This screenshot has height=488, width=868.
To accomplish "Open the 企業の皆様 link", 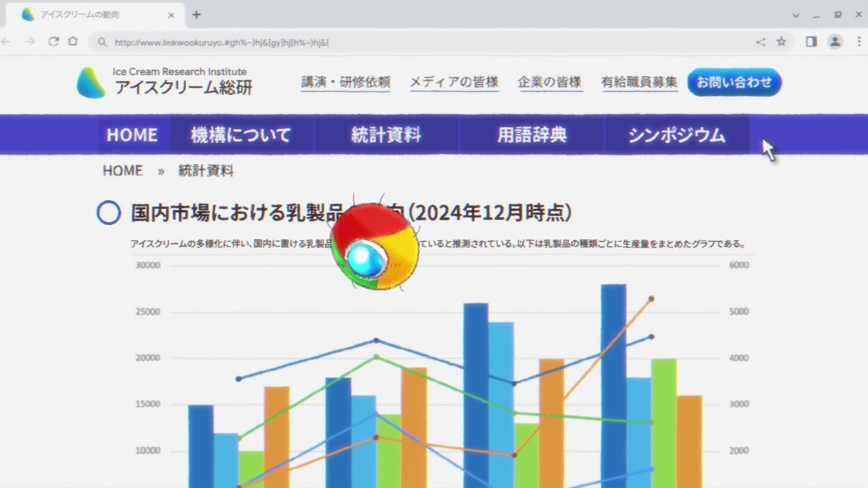I will [x=550, y=82].
